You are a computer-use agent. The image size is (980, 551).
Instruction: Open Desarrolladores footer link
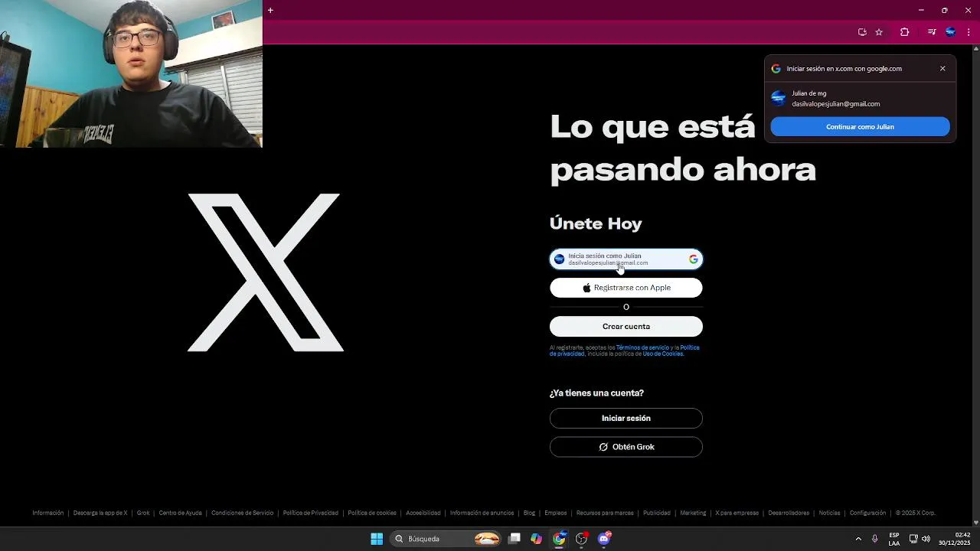789,513
